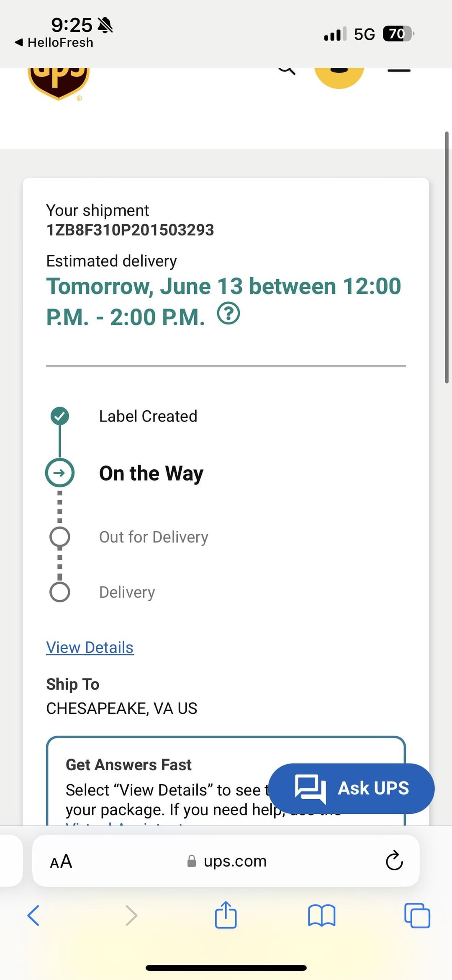This screenshot has height=980, width=452.
Task: Click the page scrollbar on the right
Action: pos(447,257)
